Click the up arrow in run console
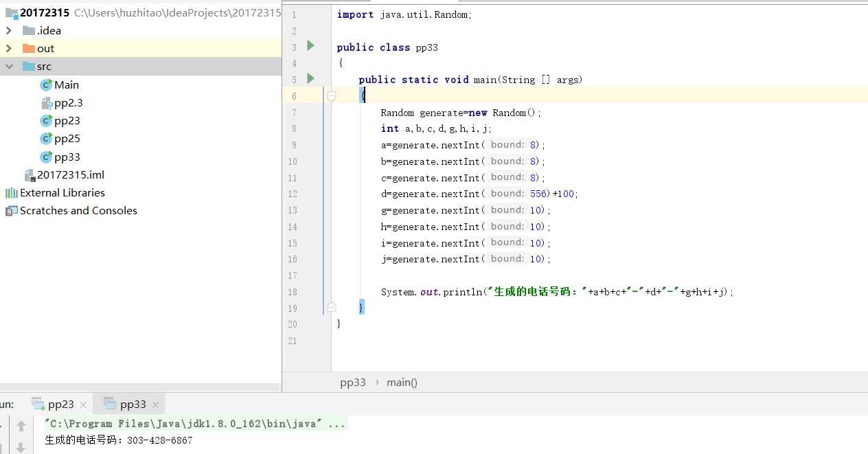 [21, 426]
